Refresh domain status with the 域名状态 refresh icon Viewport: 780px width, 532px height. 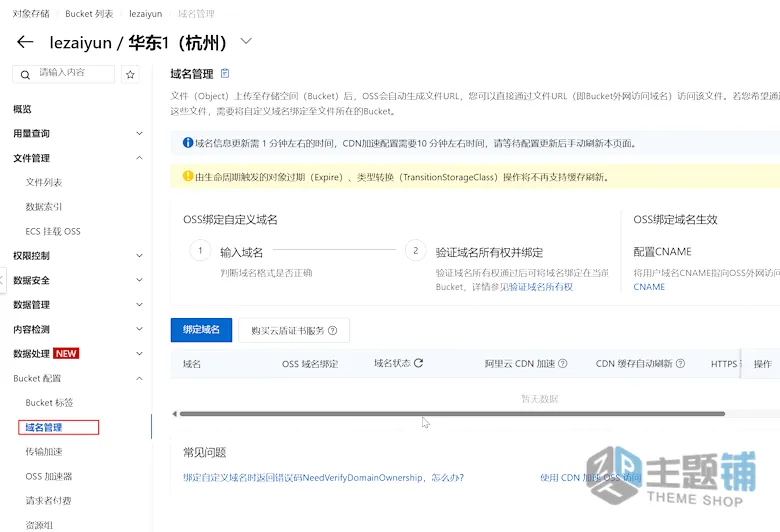[x=418, y=363]
